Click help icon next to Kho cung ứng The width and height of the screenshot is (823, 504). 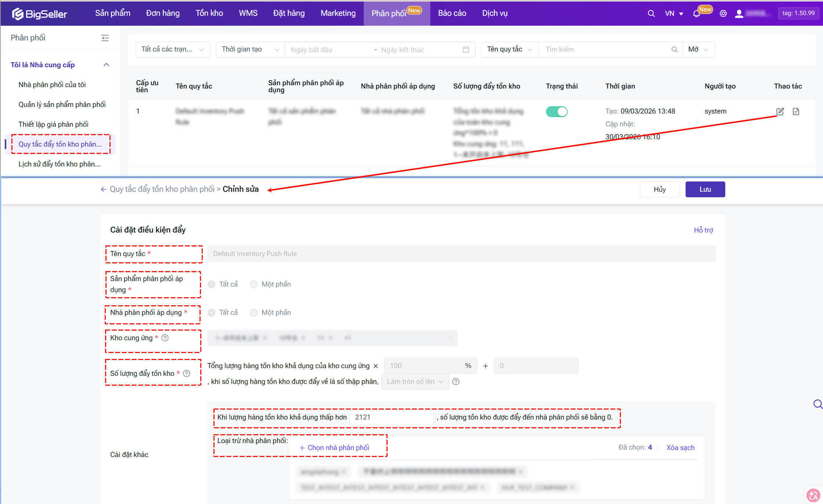pos(165,338)
